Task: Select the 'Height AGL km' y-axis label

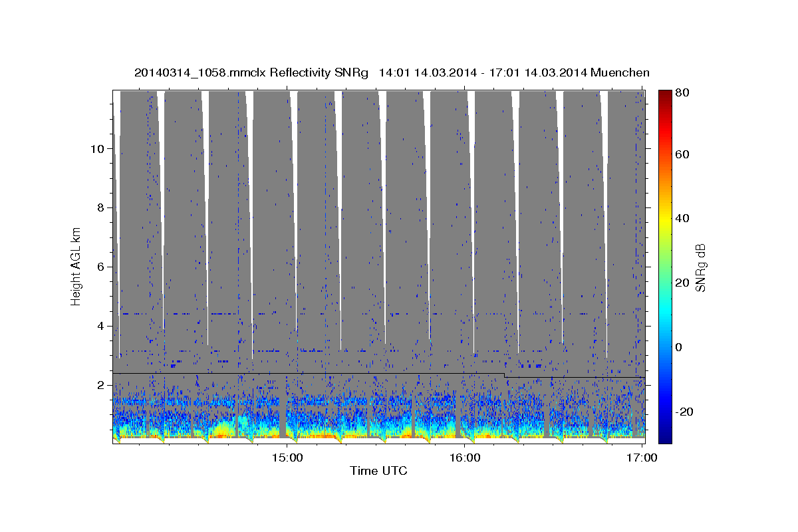Action: (76, 267)
